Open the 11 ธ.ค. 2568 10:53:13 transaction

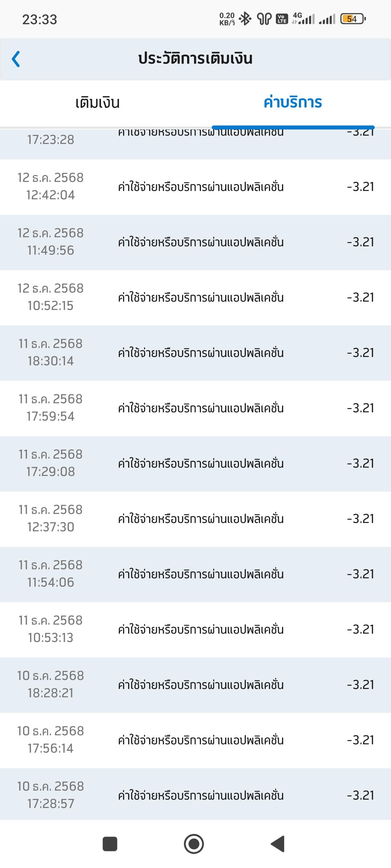(195, 630)
